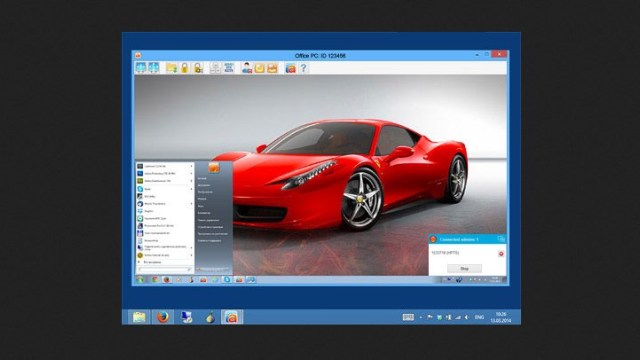Viewport: 640px width, 360px height.
Task: Click the remote Start menu search field
Action: coord(164,269)
